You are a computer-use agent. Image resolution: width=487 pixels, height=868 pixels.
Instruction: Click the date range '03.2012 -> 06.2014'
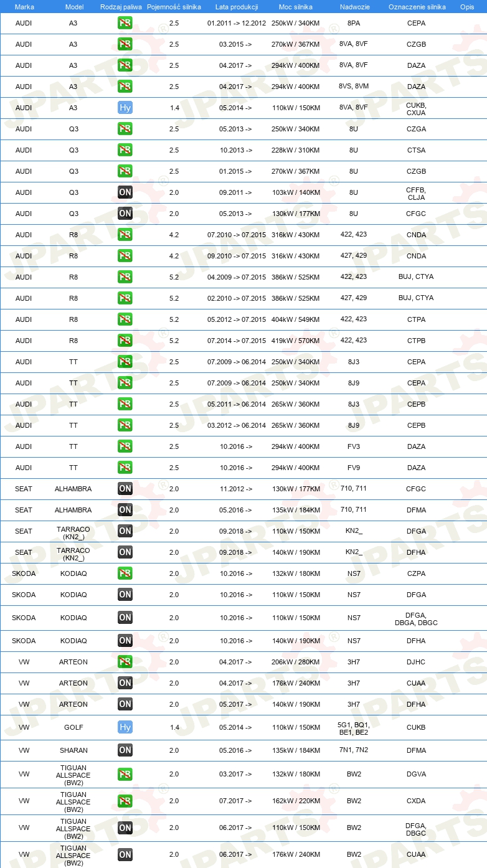(x=237, y=425)
